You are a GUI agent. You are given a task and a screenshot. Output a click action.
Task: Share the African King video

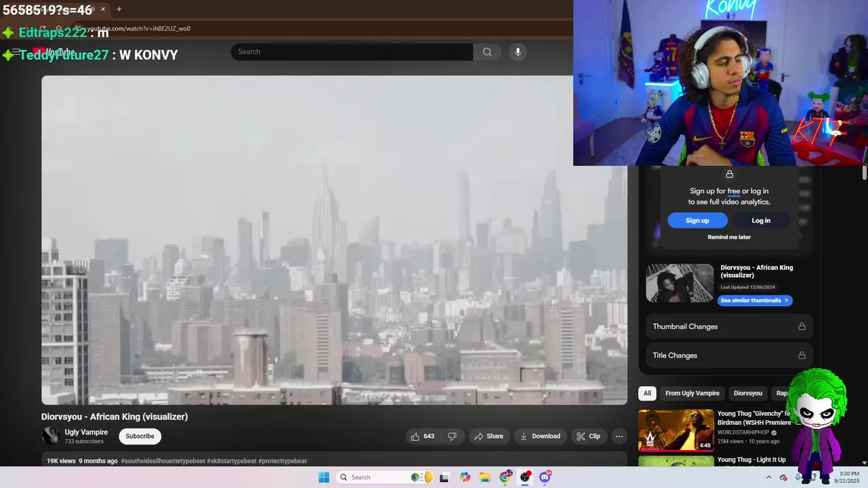tap(489, 436)
